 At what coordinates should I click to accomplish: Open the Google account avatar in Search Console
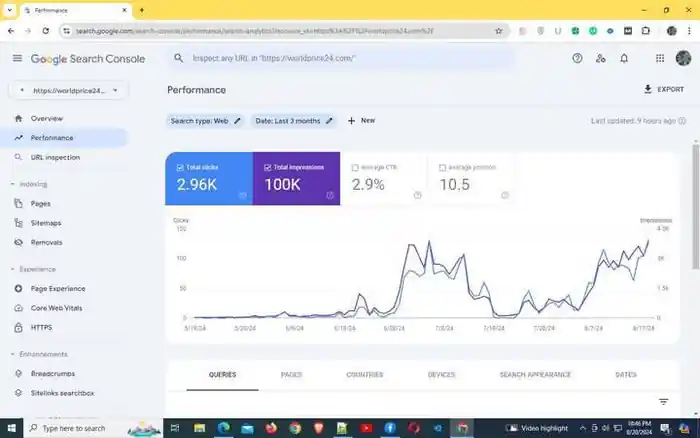pyautogui.click(x=683, y=58)
